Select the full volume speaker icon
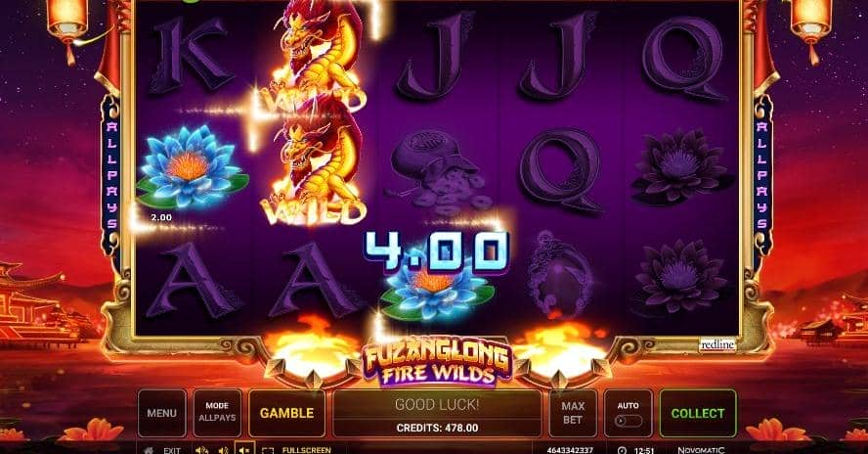This screenshot has height=454, width=868. point(202,450)
